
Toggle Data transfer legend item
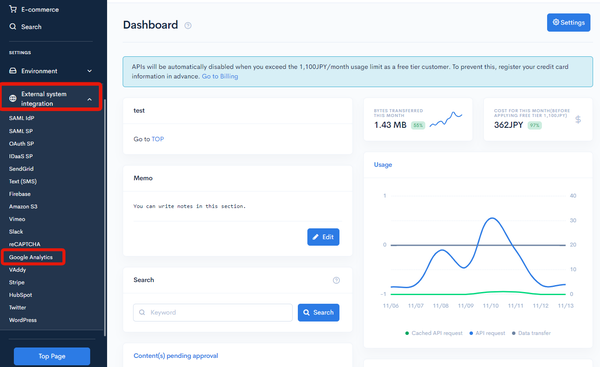(x=532, y=333)
